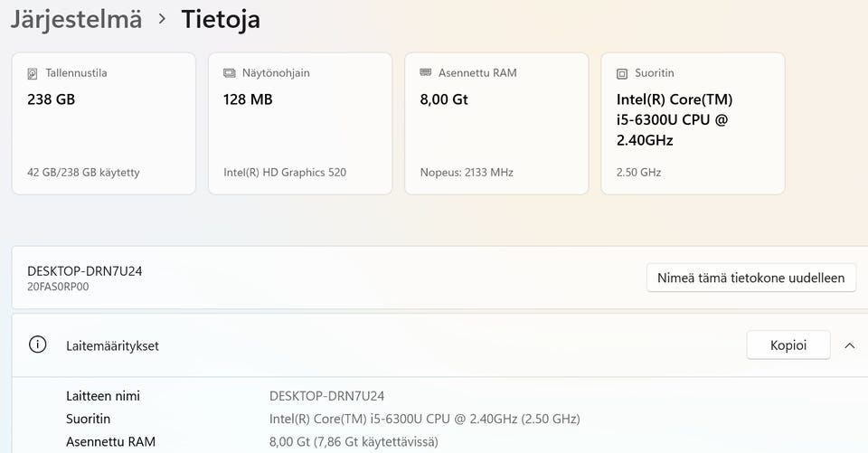Click the model number 20FAS0RP00

point(58,287)
